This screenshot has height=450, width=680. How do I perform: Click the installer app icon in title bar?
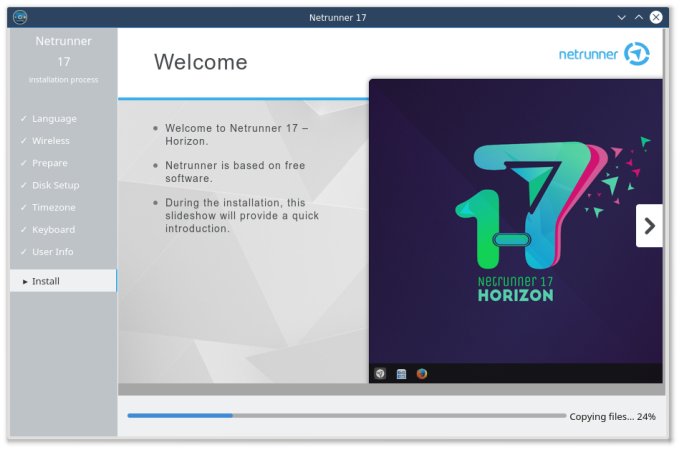click(x=20, y=17)
